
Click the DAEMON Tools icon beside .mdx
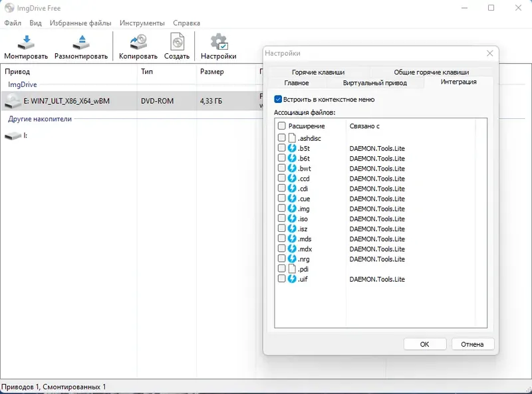pyautogui.click(x=292, y=248)
